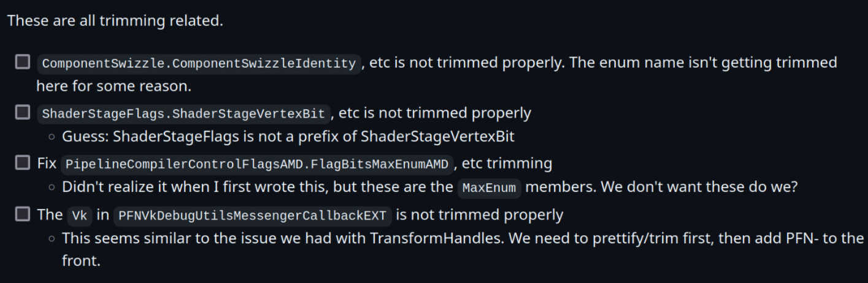Toggle the PFNVkDebugUtilsMessengerCallbackEXT task checkbox

[23, 214]
